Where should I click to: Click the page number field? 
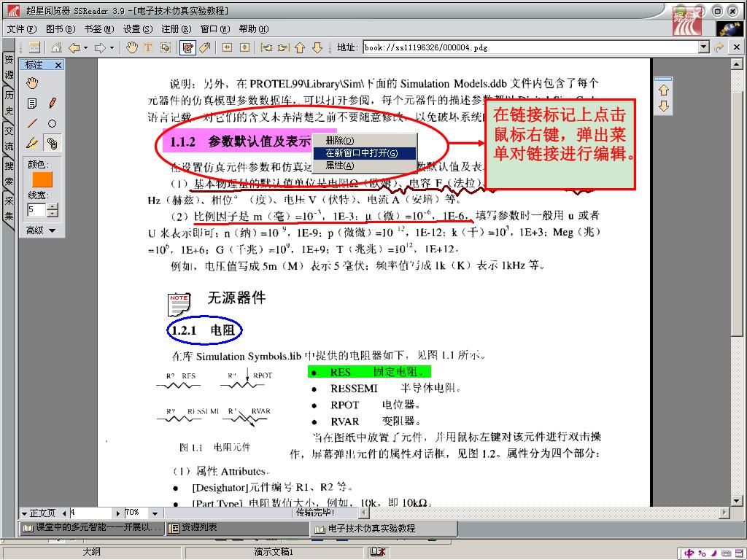click(x=91, y=513)
